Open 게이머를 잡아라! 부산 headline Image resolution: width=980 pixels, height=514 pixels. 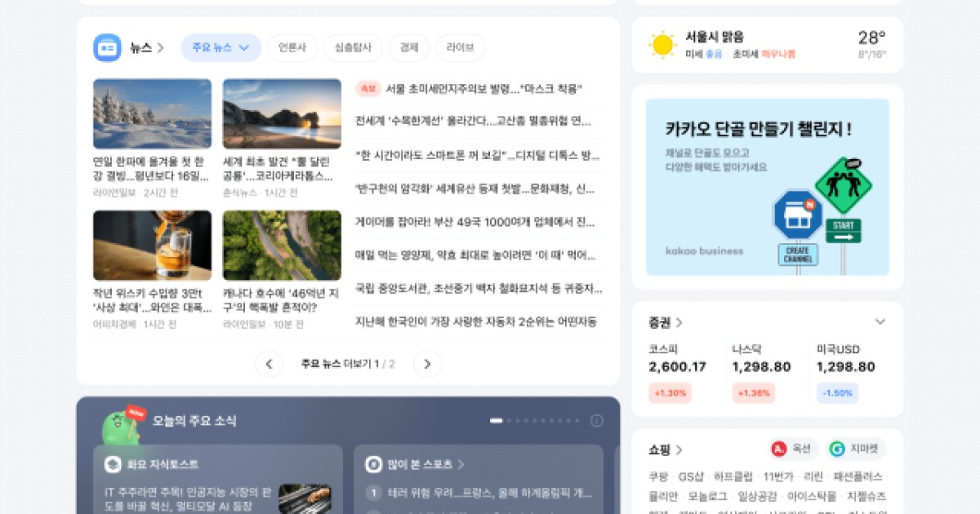[x=475, y=222]
